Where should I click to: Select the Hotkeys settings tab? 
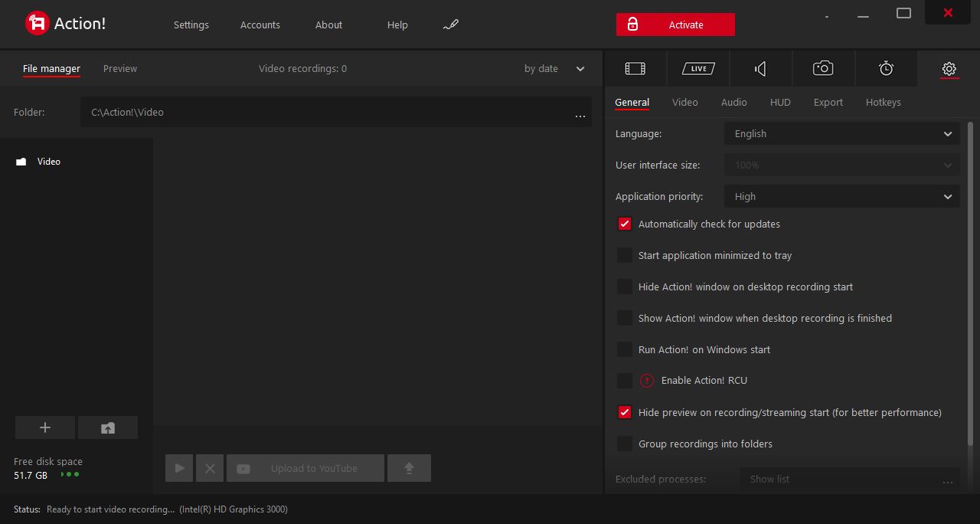(x=884, y=103)
